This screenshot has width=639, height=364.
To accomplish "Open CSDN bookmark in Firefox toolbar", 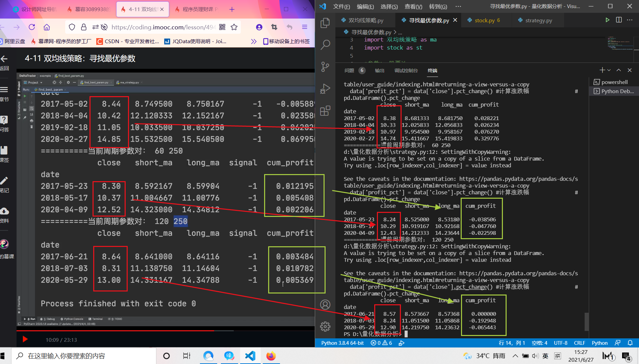I will pyautogui.click(x=128, y=41).
